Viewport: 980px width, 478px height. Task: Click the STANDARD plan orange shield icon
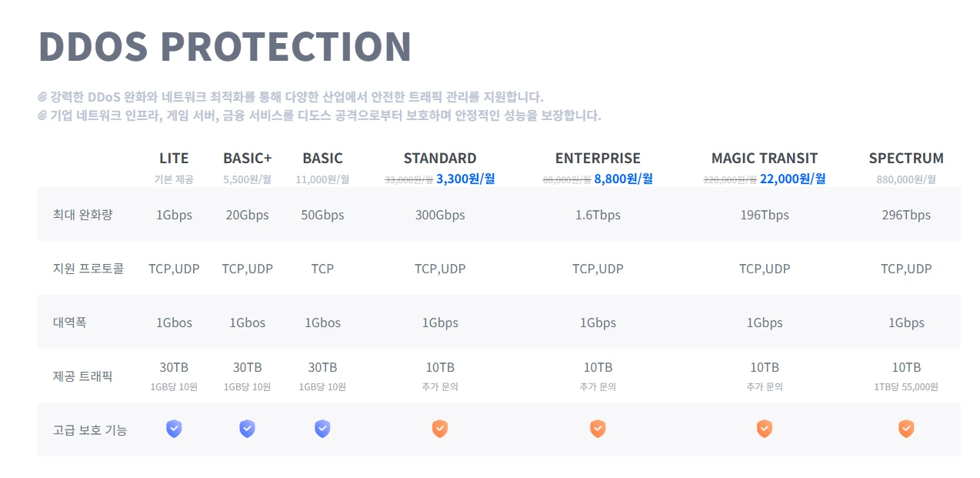pos(440,429)
